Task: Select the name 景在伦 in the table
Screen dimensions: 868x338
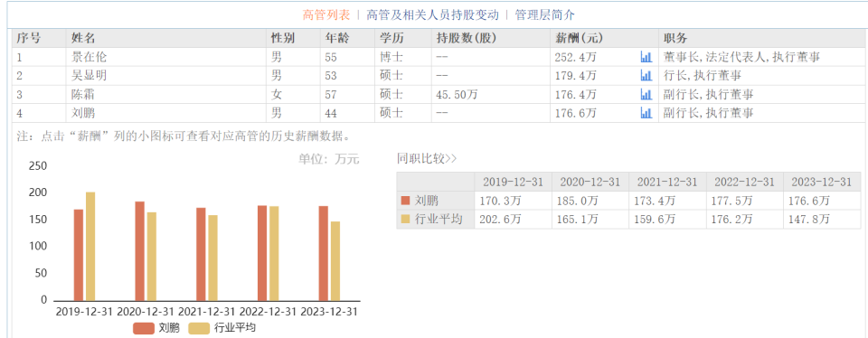Action: [x=90, y=57]
